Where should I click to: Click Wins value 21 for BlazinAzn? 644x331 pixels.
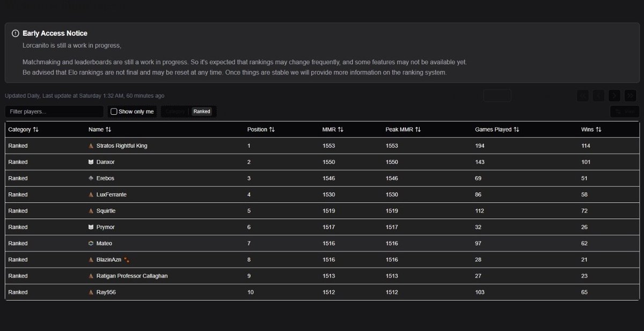pyautogui.click(x=584, y=260)
